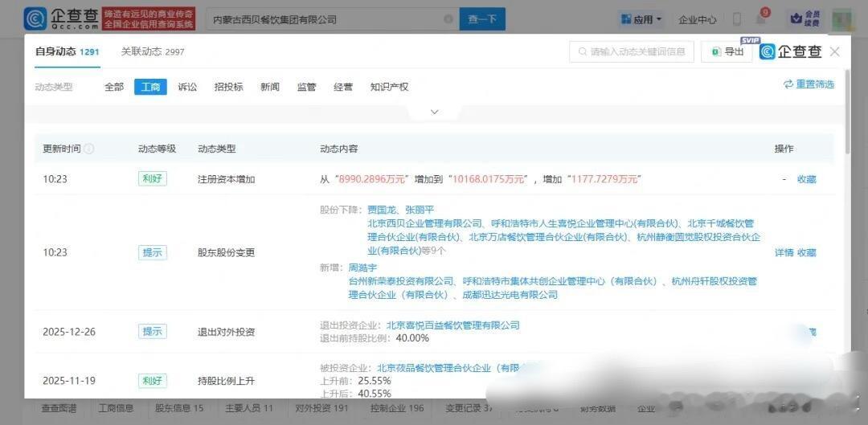
Task: Open shareholder 贾国龙 link
Action: pyautogui.click(x=382, y=210)
